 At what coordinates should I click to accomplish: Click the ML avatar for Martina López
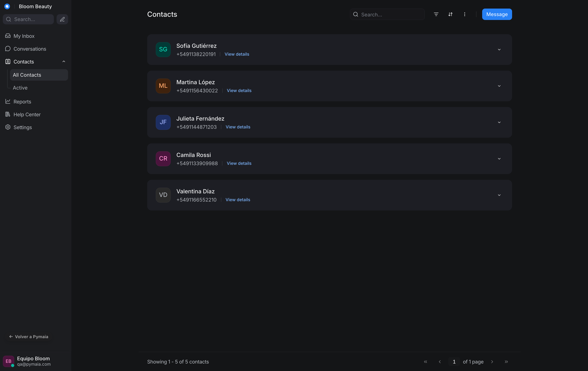click(x=163, y=86)
